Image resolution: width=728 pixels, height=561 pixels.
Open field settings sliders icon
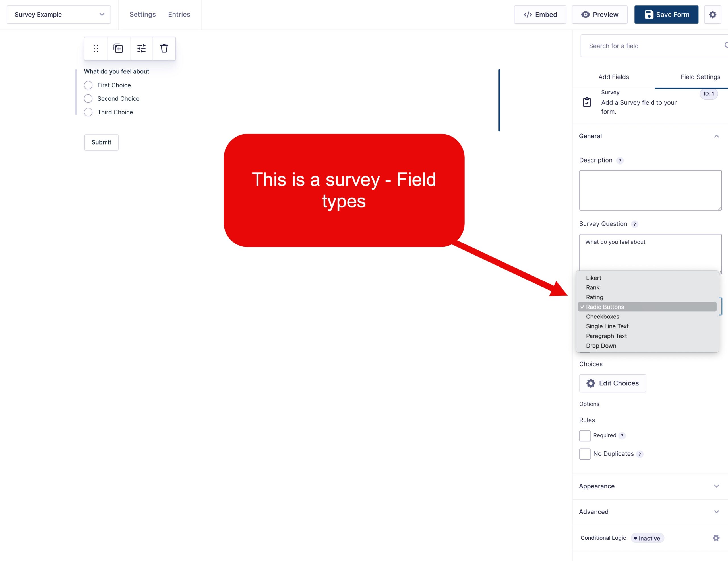tap(141, 48)
